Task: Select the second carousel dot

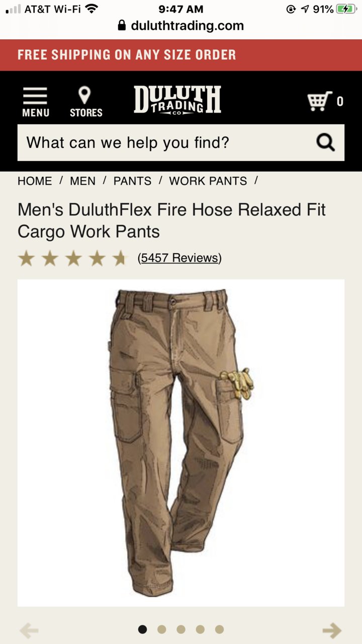Action: (x=161, y=629)
